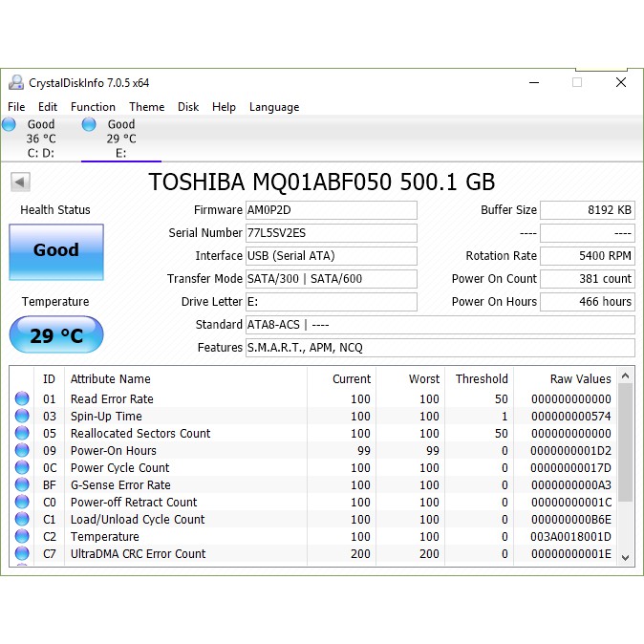Click the G-Sense Error Rate status orb
Screen dimensions: 644x644
coord(22,485)
